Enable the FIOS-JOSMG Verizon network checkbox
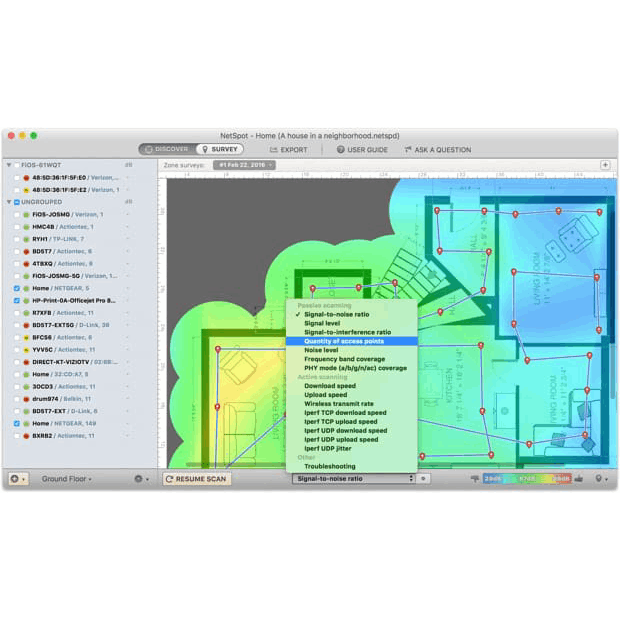 pyautogui.click(x=17, y=215)
